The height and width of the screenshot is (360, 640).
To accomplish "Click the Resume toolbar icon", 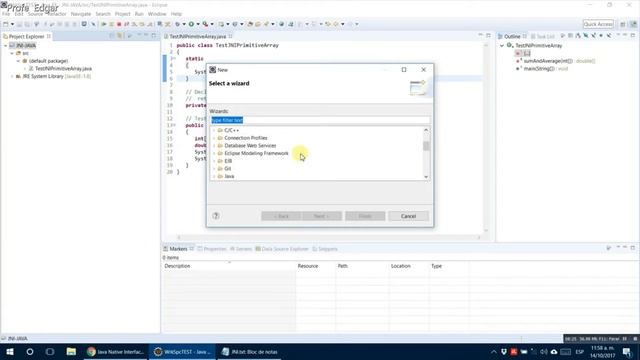I will tap(104, 24).
